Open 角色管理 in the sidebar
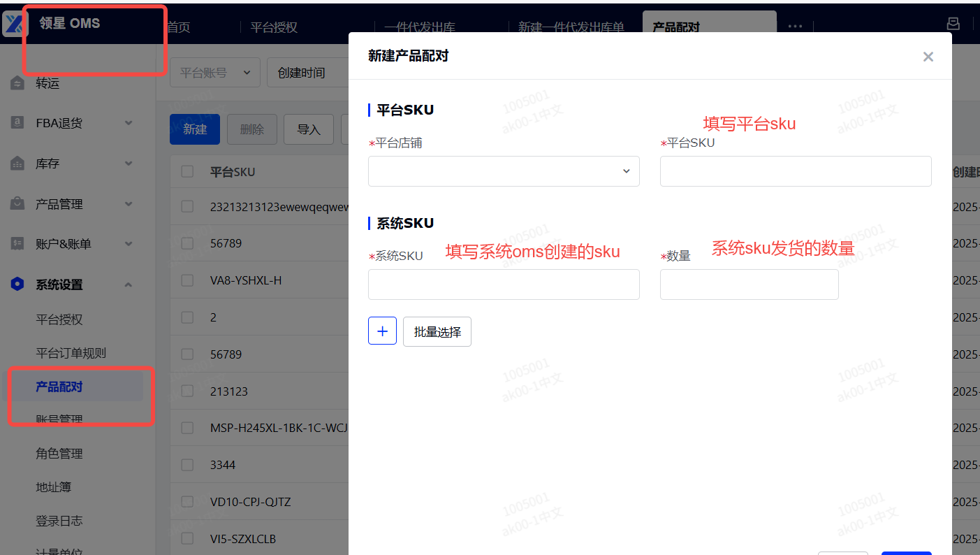Screen dimensions: 980x555 (59, 454)
